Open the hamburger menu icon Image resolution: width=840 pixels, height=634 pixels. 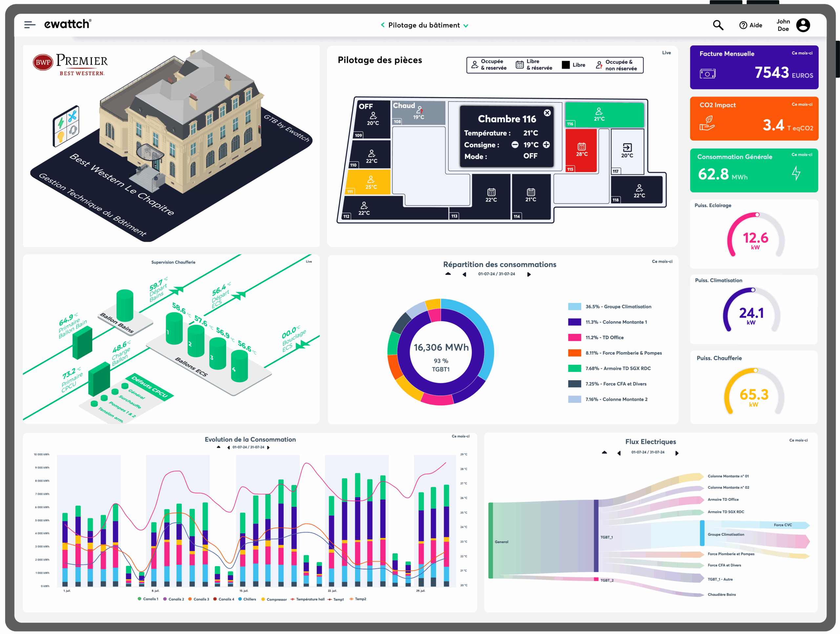pos(30,25)
